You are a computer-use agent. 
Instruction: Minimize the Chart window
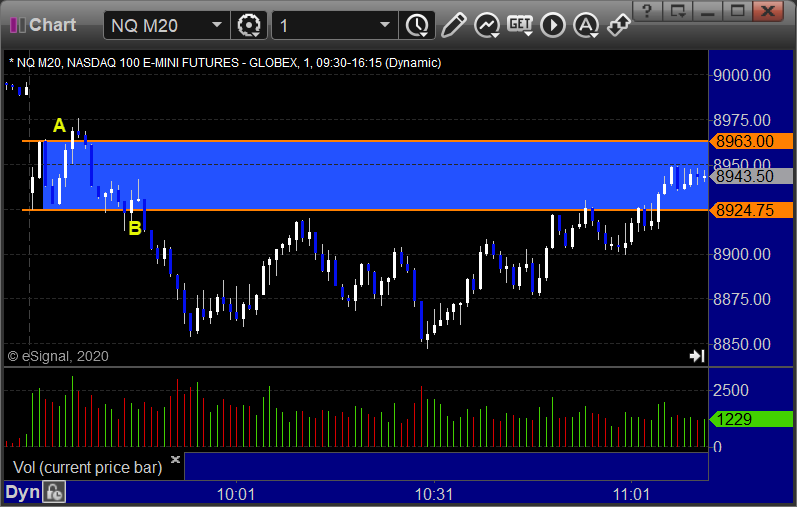click(x=708, y=11)
